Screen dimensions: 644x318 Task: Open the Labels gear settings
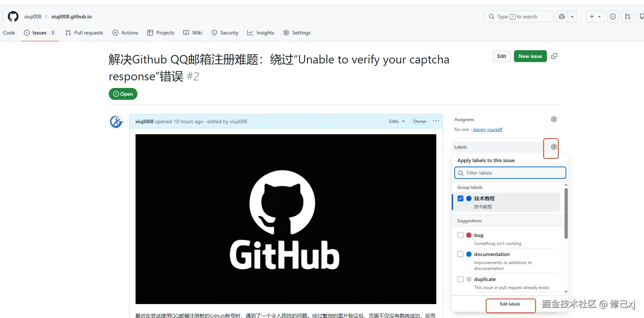coord(554,147)
